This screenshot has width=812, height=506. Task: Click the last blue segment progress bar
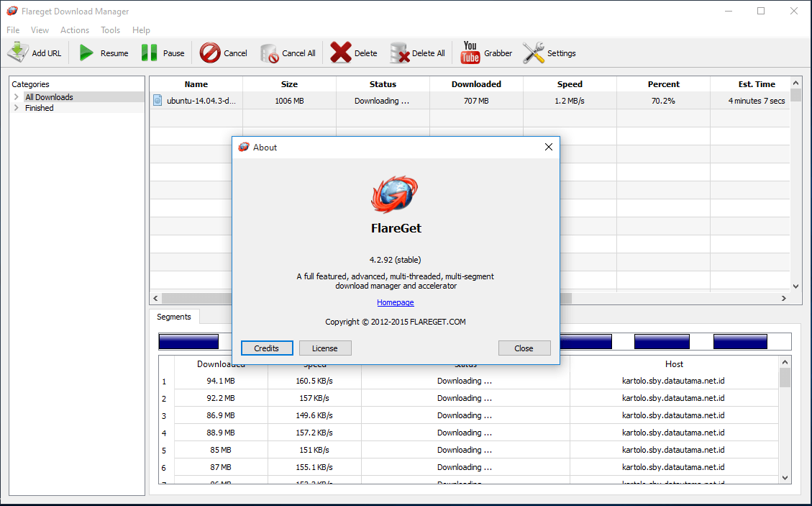pos(740,341)
